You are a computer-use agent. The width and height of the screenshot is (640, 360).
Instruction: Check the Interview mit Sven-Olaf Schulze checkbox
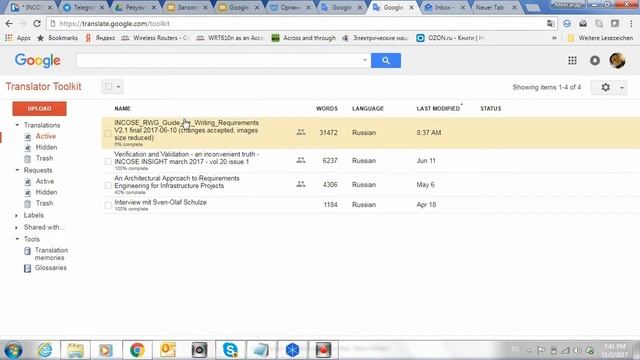(108, 205)
